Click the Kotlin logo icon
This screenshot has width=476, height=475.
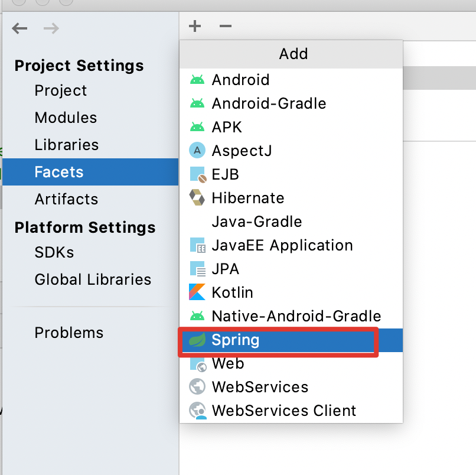point(197,292)
